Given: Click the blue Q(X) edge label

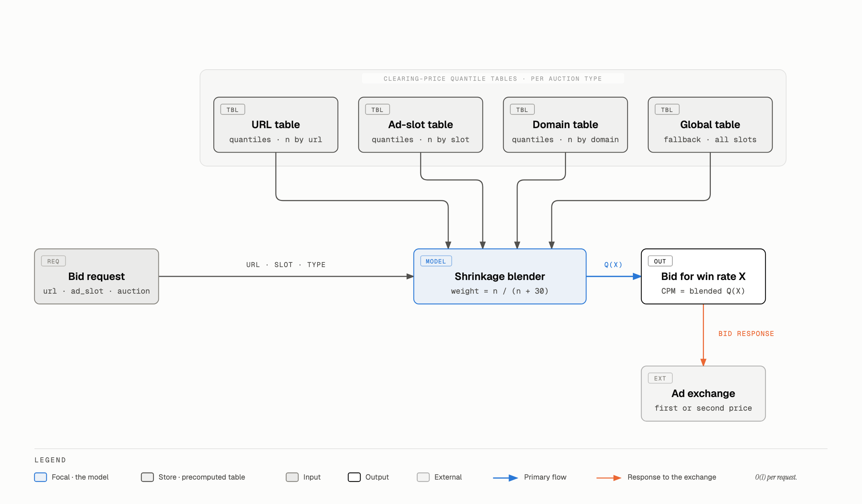Looking at the screenshot, I should tap(613, 265).
